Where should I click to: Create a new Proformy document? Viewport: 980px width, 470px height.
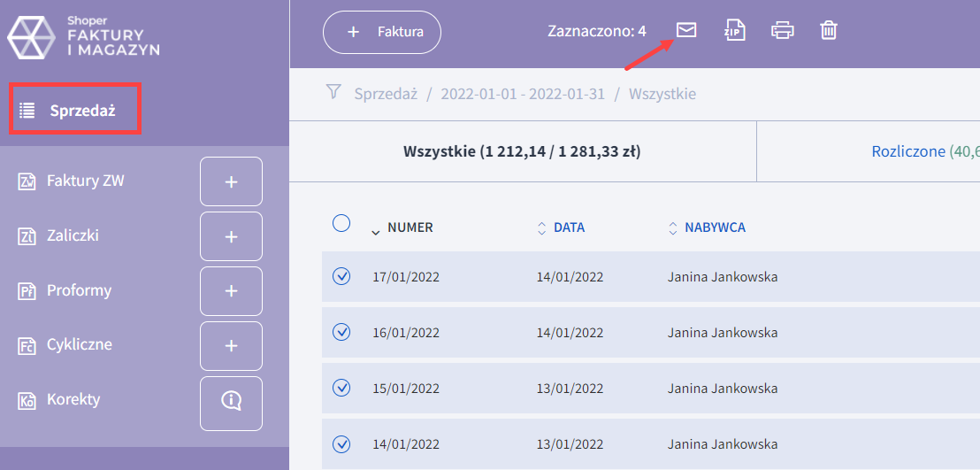pyautogui.click(x=231, y=291)
